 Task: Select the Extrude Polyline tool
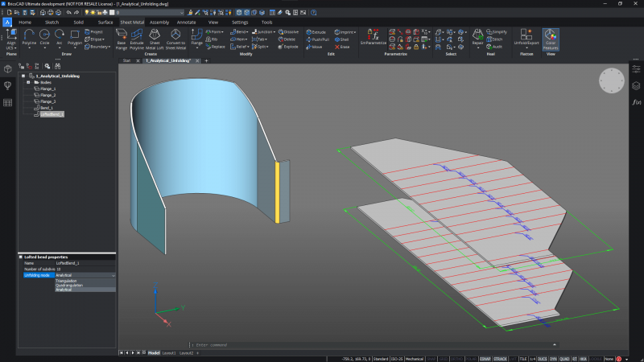[137, 38]
